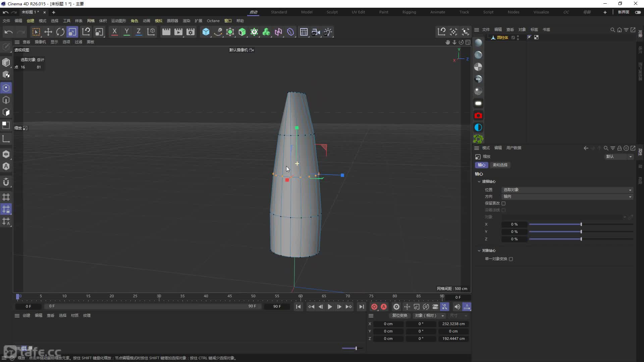Screen dimensions: 644x362
Task: Click the undo arrow in the main toolbar
Action: point(9,32)
